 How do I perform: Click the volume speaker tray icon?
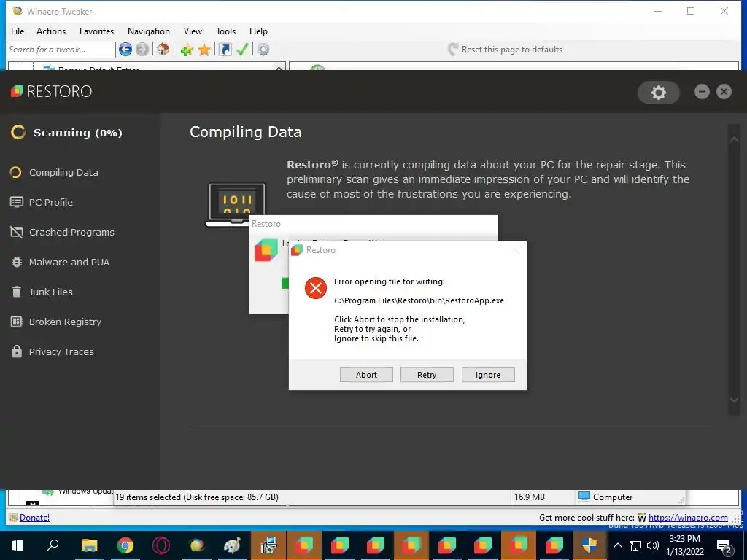pos(653,545)
